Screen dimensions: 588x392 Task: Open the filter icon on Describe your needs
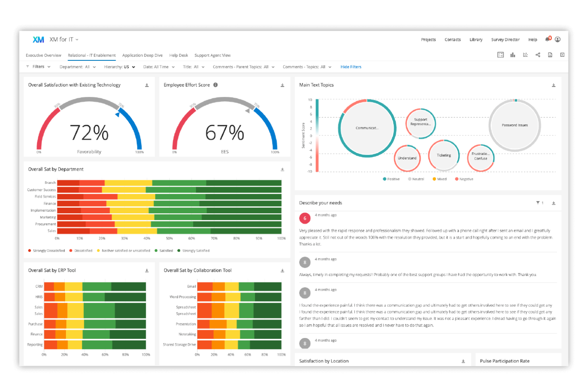coord(538,203)
